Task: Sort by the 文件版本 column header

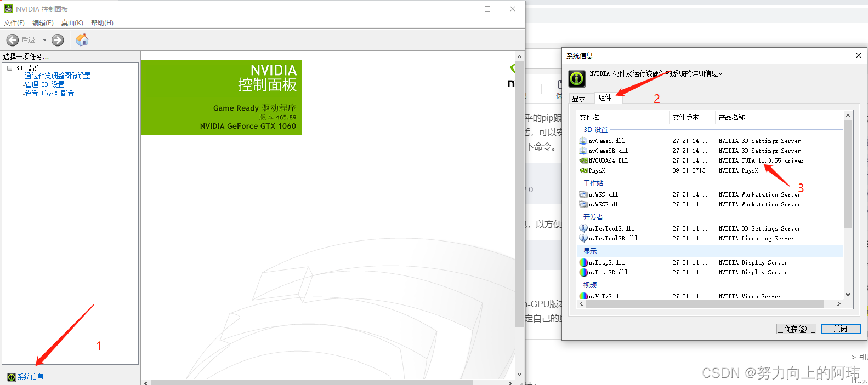Action: pos(692,117)
